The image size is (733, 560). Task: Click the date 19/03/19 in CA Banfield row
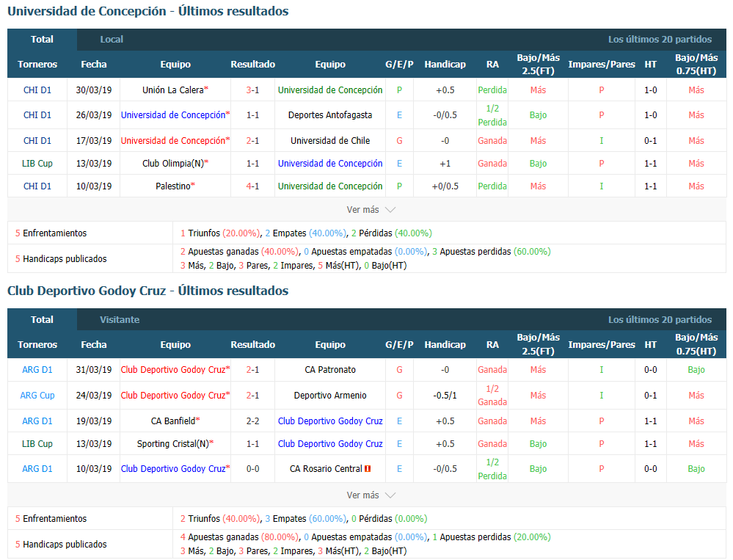coord(94,421)
